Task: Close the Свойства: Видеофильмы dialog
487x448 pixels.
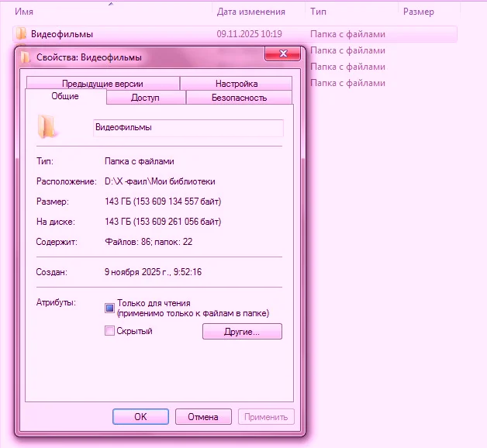Action: tap(282, 53)
